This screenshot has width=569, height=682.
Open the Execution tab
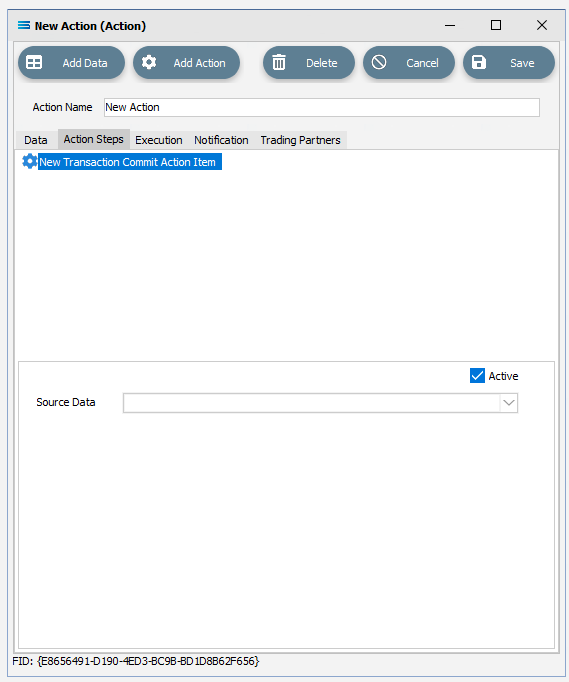click(x=159, y=140)
